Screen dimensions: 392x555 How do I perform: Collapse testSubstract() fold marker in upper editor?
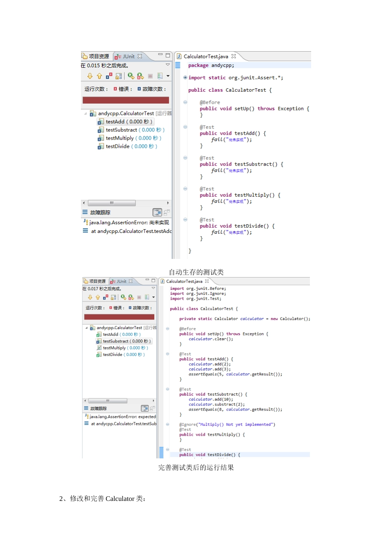point(185,158)
